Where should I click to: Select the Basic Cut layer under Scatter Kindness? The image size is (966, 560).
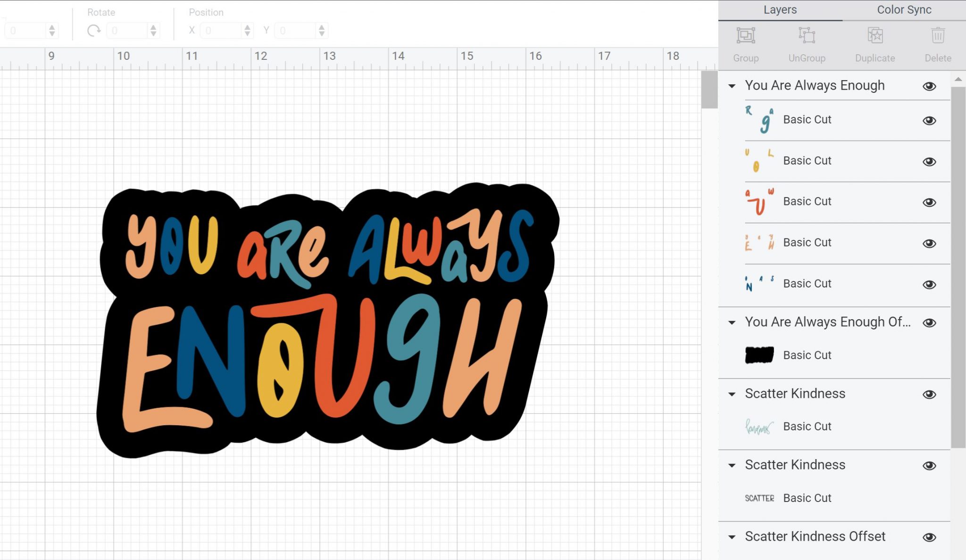tap(807, 426)
